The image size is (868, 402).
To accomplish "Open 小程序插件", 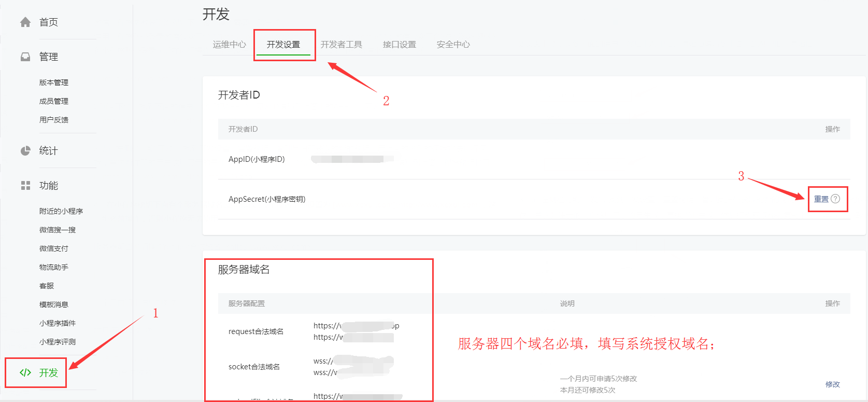I will tap(58, 323).
